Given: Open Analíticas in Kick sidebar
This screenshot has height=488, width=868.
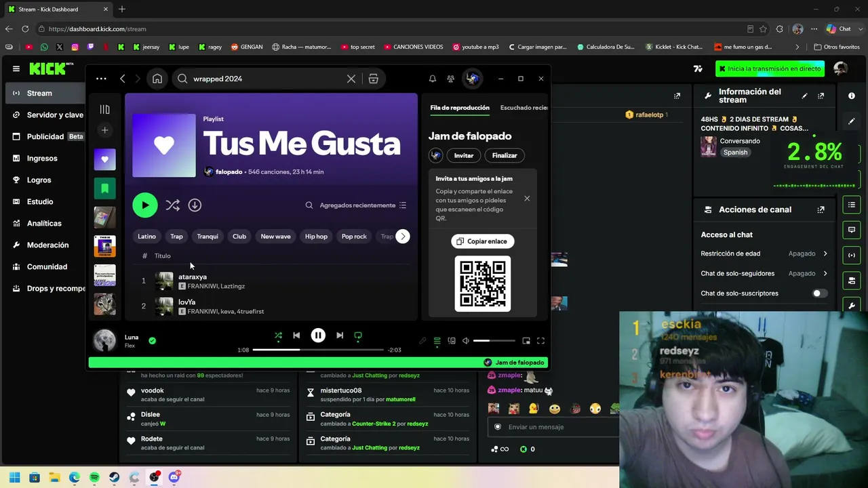Looking at the screenshot, I should tap(44, 224).
